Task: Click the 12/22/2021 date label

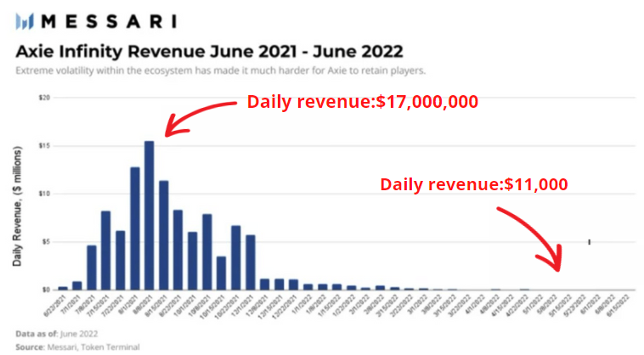Action: coord(285,306)
